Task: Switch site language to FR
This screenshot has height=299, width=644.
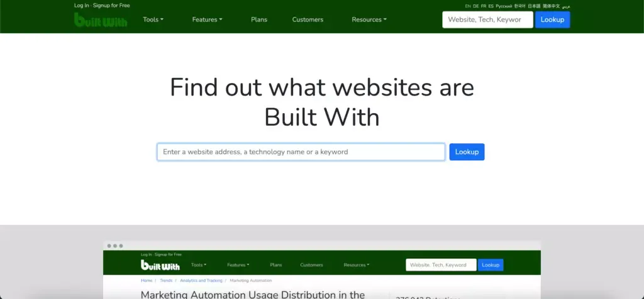Action: click(484, 6)
